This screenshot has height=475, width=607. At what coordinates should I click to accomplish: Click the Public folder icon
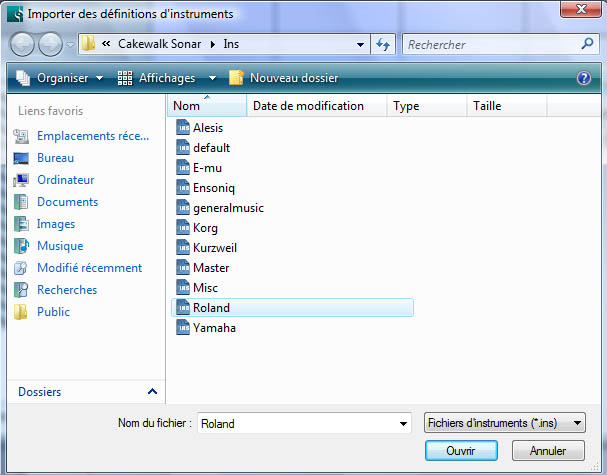click(21, 312)
